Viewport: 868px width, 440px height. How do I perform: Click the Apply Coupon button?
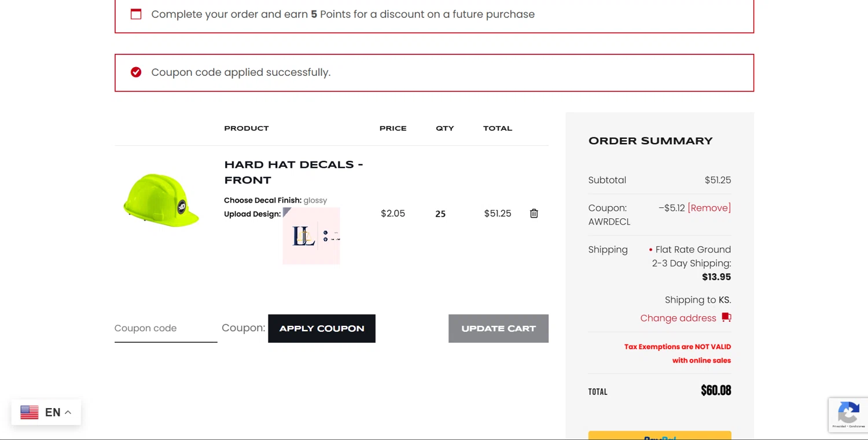coord(322,328)
